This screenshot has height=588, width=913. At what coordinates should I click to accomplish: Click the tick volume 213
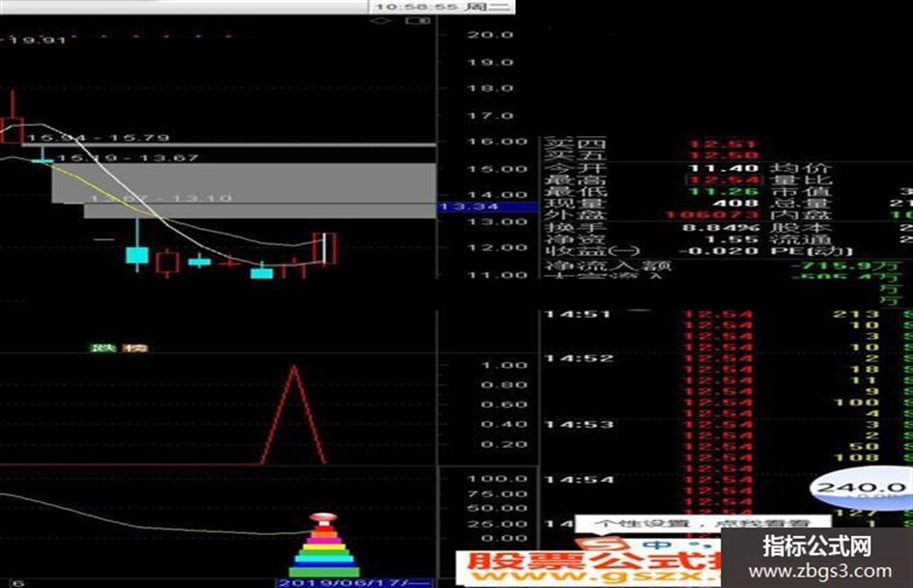tap(855, 315)
